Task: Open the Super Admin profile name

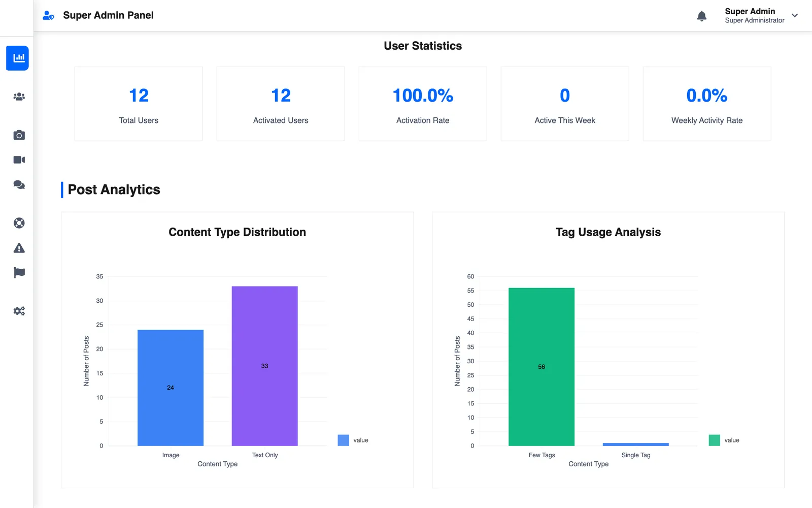Action: [x=750, y=11]
